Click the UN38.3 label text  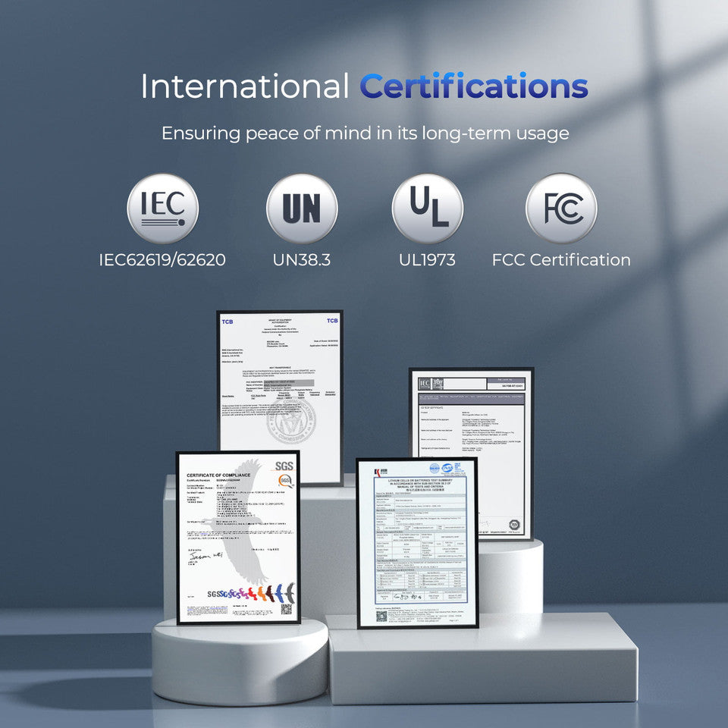[302, 260]
